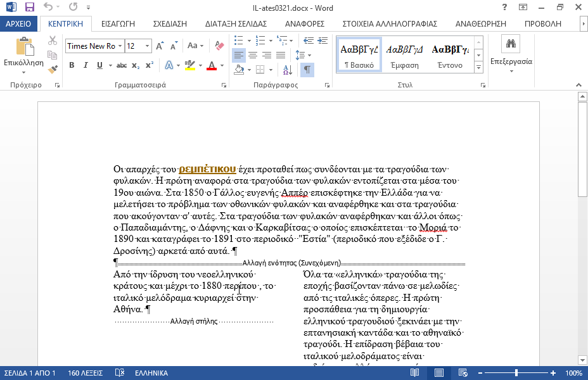The image size is (588, 380).
Task: Apply the yellow text highlight color
Action: [x=190, y=66]
